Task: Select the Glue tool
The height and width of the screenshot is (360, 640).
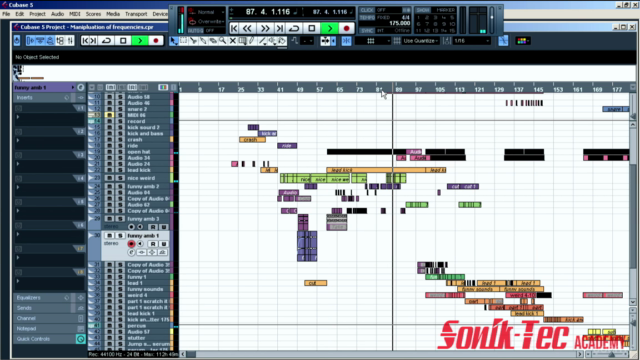Action: point(203,41)
